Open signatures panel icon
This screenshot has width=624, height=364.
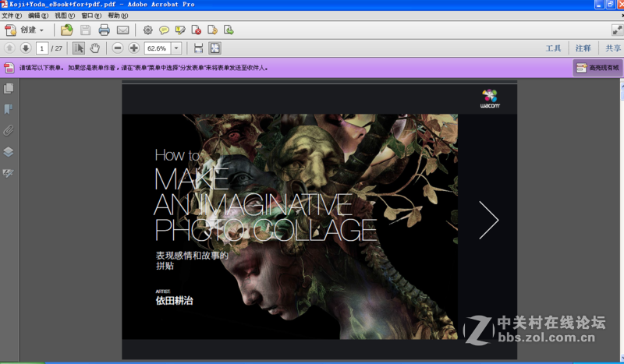(x=9, y=173)
